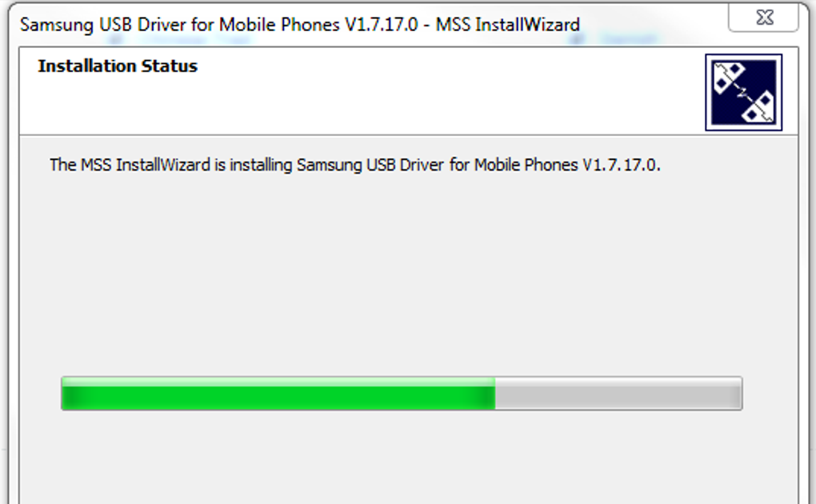Click the "Installation Status" heading
The height and width of the screenshot is (504, 816).
pos(118,66)
